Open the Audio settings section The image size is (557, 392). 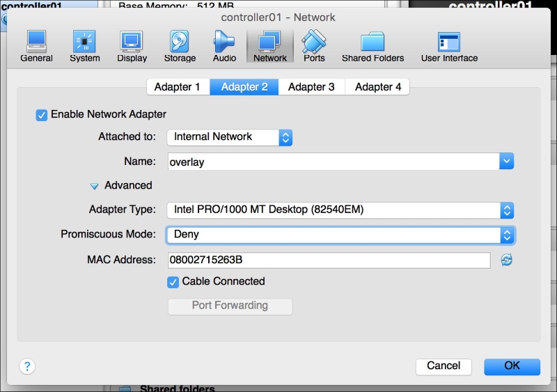224,47
